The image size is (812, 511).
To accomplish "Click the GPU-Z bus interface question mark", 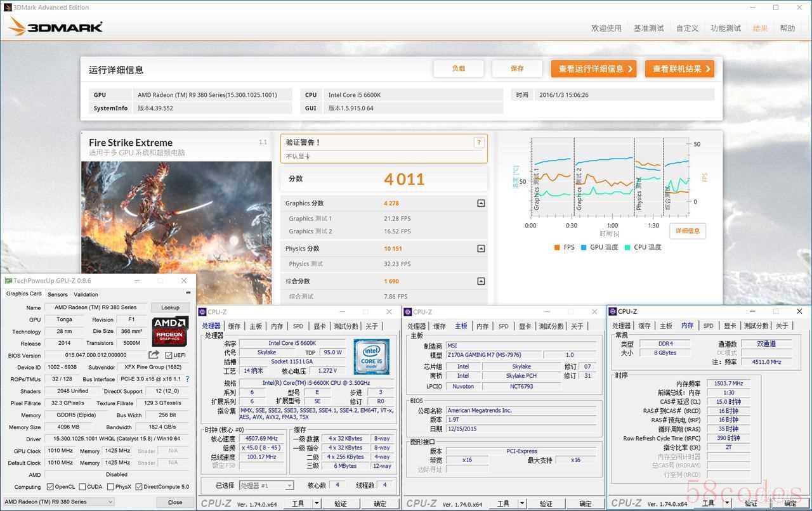I will (187, 379).
